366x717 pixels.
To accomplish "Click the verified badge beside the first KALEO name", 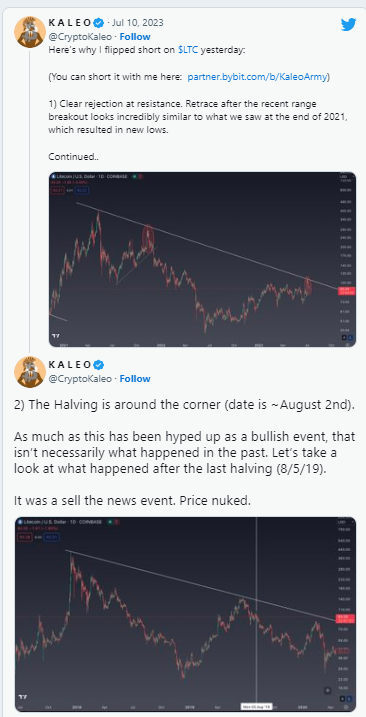I will click(99, 22).
